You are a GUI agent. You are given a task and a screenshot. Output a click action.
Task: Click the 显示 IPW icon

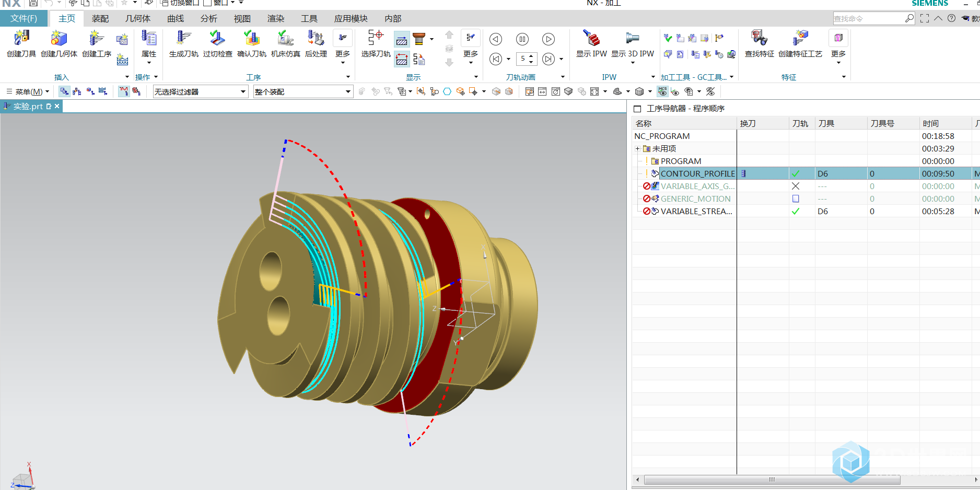pyautogui.click(x=591, y=39)
